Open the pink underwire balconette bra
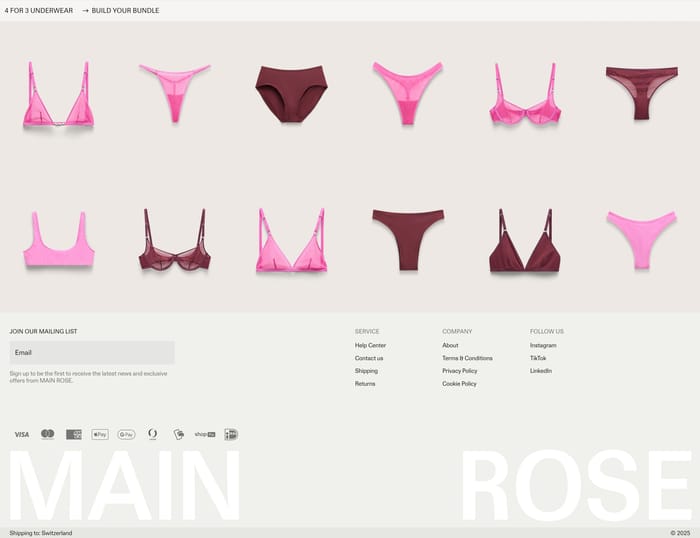Image resolution: width=700 pixels, height=538 pixels. pos(525,93)
